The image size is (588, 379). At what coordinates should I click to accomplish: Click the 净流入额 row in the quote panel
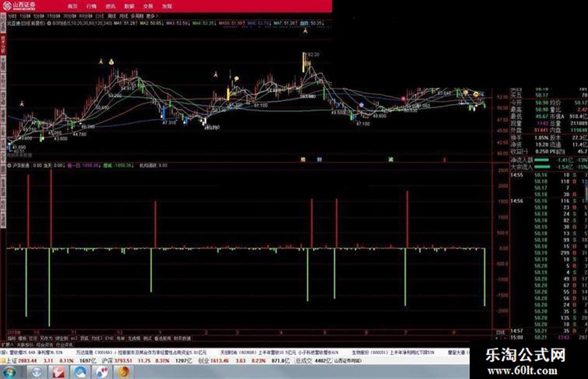[549, 160]
